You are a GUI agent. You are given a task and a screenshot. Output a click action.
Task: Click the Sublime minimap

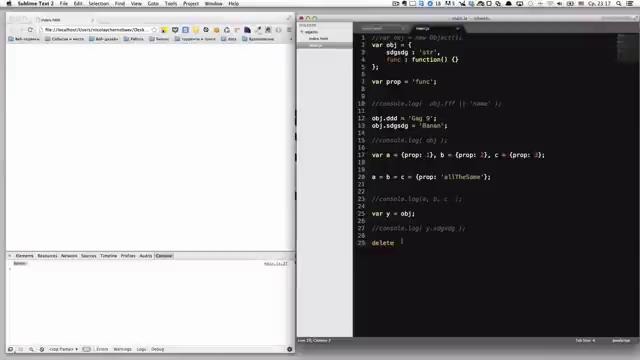tap(627, 47)
